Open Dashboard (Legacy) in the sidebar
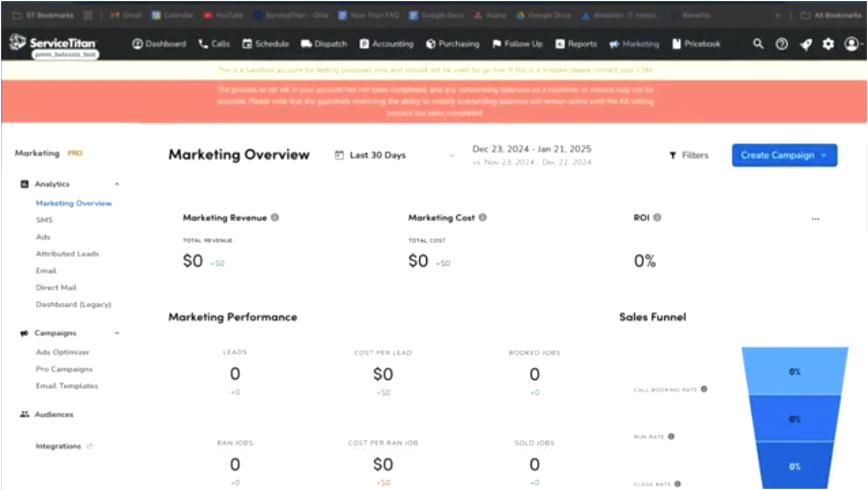The width and height of the screenshot is (868, 490). click(x=74, y=304)
